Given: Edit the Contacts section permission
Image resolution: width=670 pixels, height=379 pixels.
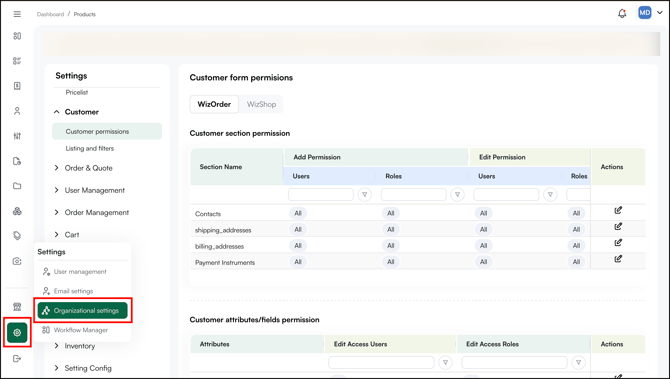Looking at the screenshot, I should 618,210.
